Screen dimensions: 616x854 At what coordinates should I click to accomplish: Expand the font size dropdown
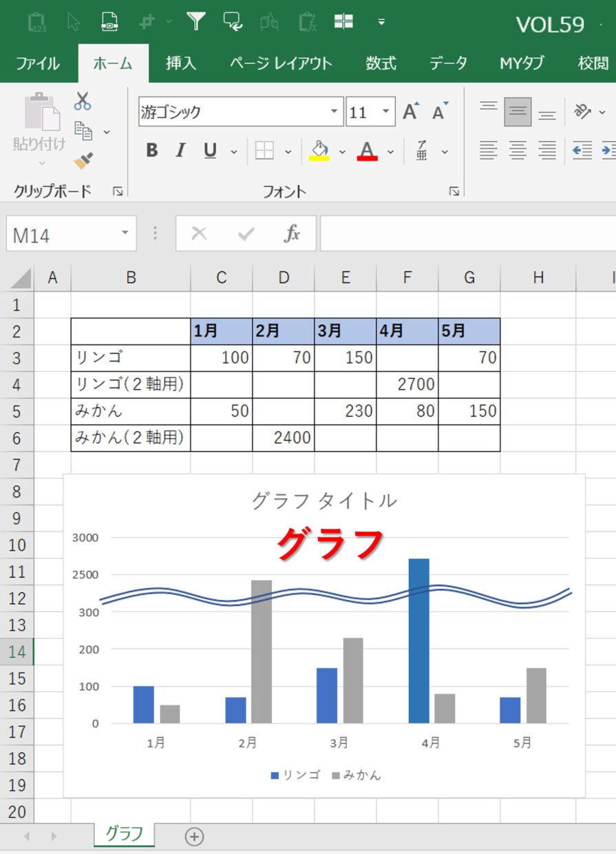point(385,112)
